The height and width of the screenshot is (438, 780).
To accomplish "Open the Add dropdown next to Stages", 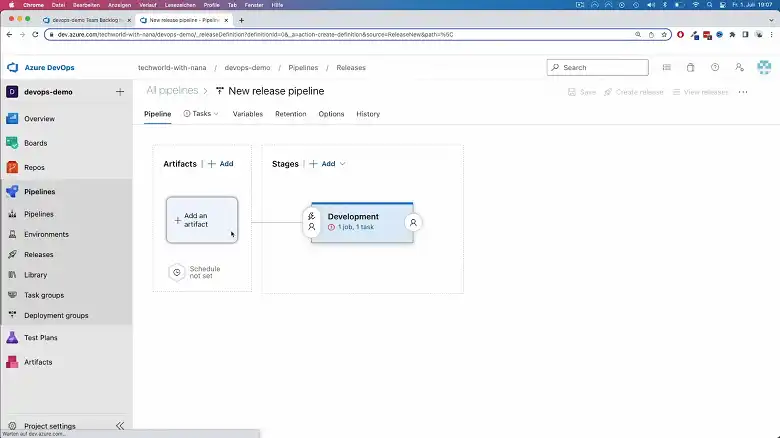I will (327, 164).
